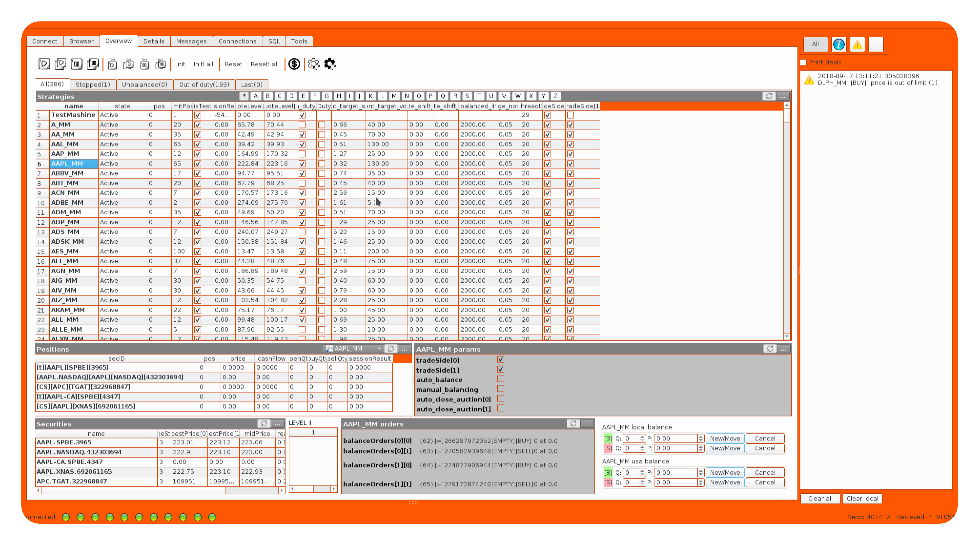Click the yellow warning filter icon

click(857, 44)
